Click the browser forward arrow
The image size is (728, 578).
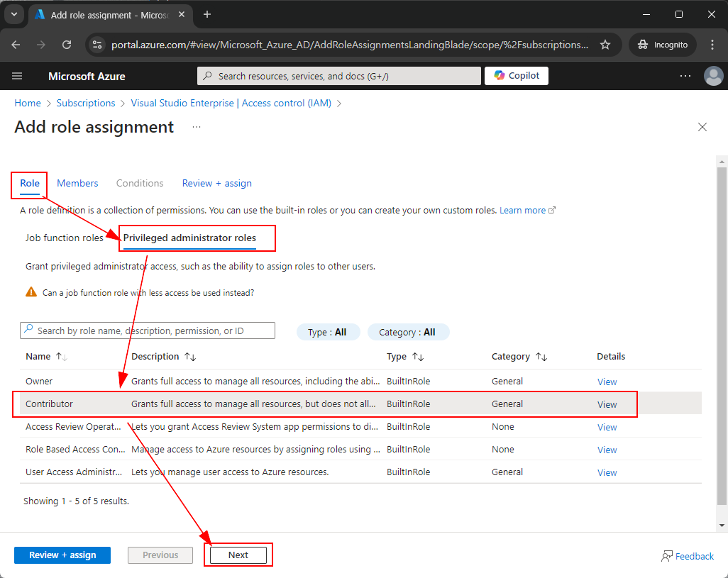41,45
